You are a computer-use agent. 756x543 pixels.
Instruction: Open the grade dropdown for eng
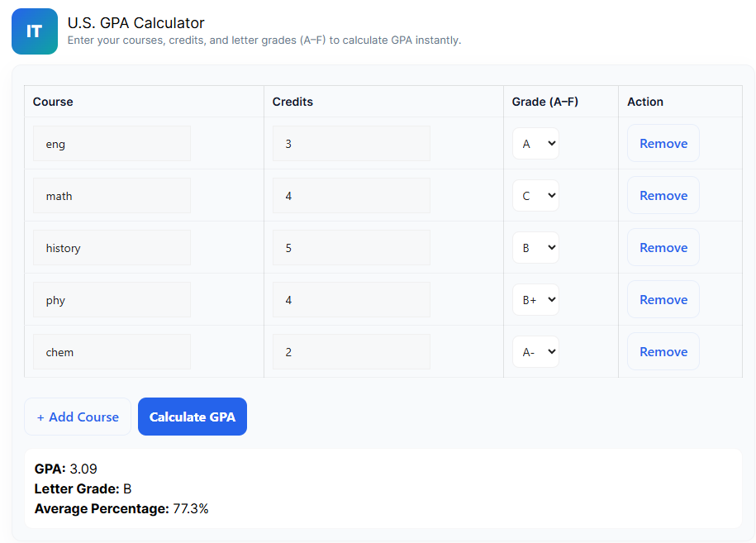535,144
